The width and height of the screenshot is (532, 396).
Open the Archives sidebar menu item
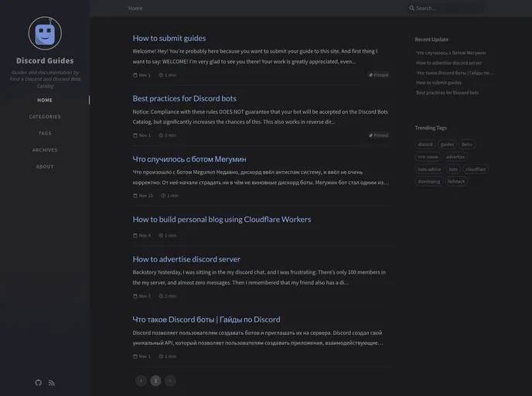(x=45, y=150)
